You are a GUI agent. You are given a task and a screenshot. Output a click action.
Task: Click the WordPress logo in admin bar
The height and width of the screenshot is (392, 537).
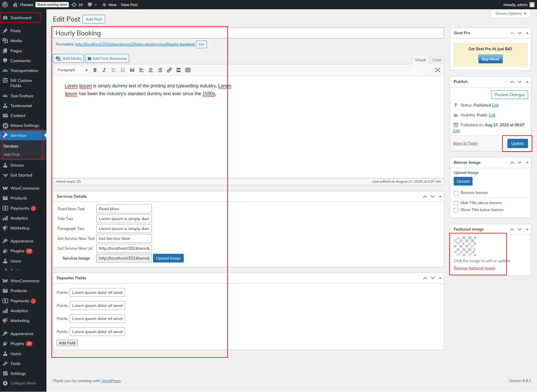click(x=5, y=5)
